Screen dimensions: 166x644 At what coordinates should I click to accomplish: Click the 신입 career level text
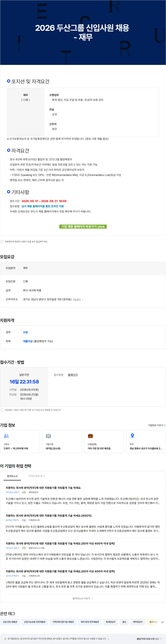tap(25, 332)
